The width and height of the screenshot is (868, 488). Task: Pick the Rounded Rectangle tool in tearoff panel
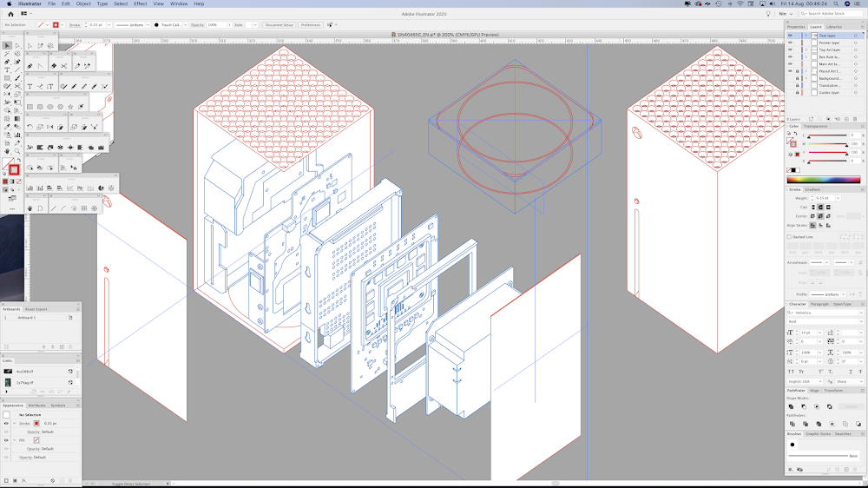(x=40, y=107)
